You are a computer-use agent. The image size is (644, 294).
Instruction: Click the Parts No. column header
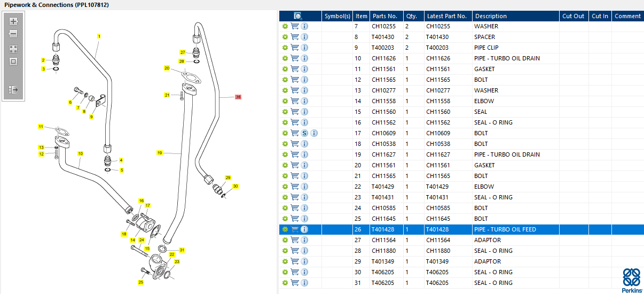point(387,16)
